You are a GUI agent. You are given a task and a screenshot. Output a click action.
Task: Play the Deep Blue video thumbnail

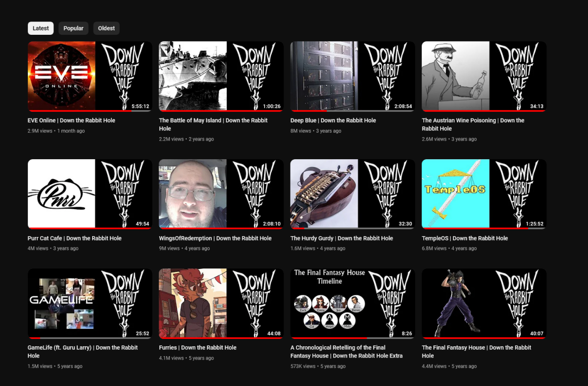[352, 75]
